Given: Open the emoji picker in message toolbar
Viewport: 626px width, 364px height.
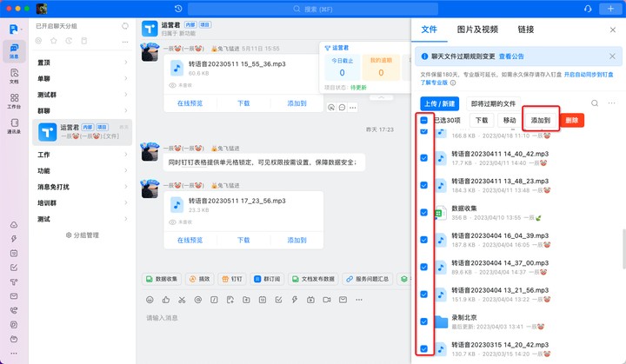Looking at the screenshot, I should pos(150,299).
